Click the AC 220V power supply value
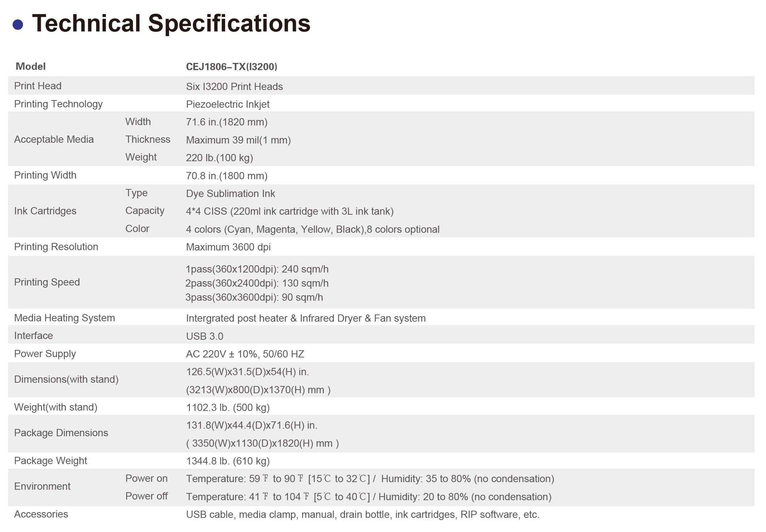This screenshot has width=766, height=532. click(245, 354)
